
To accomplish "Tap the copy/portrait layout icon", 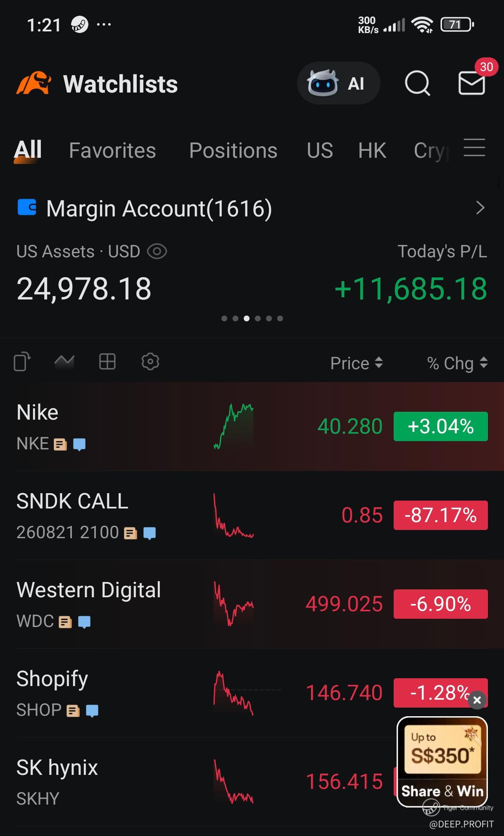I will pyautogui.click(x=22, y=362).
